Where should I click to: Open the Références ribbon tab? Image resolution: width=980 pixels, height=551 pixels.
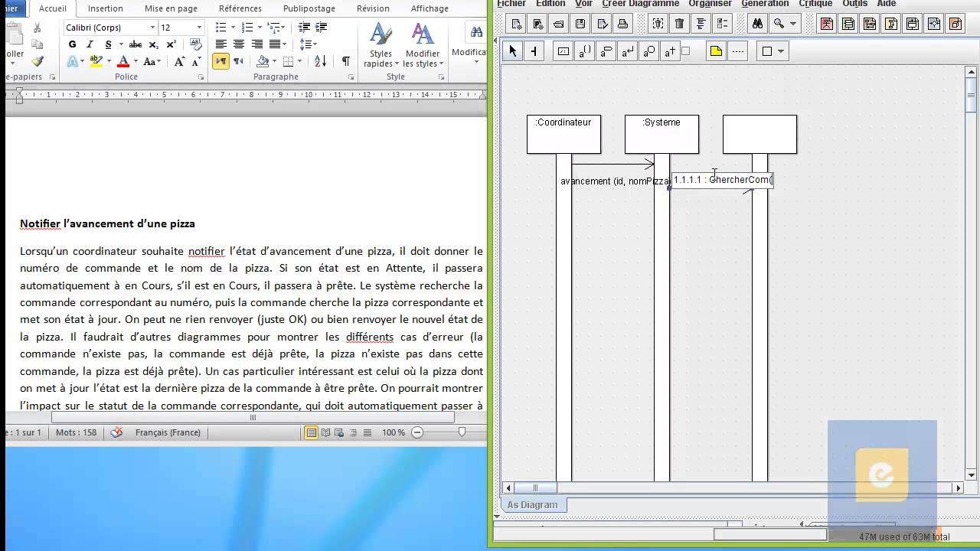240,8
